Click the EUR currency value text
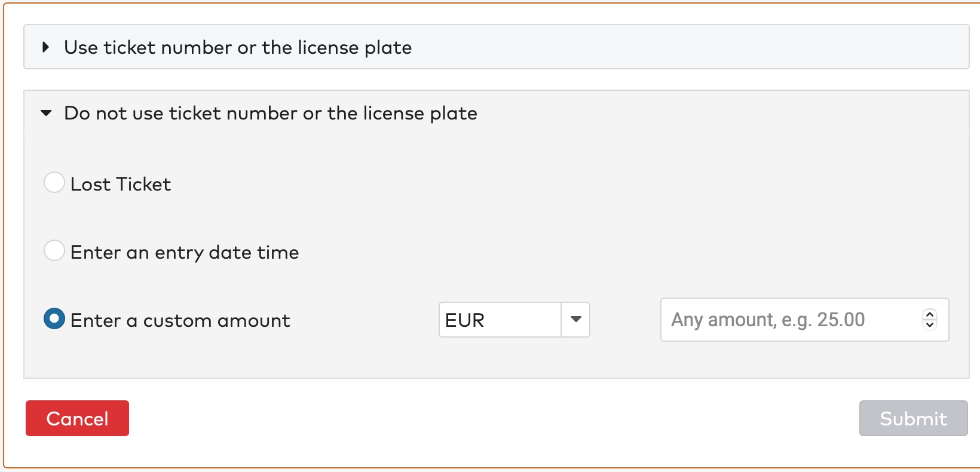The image size is (980, 472). coord(465,320)
